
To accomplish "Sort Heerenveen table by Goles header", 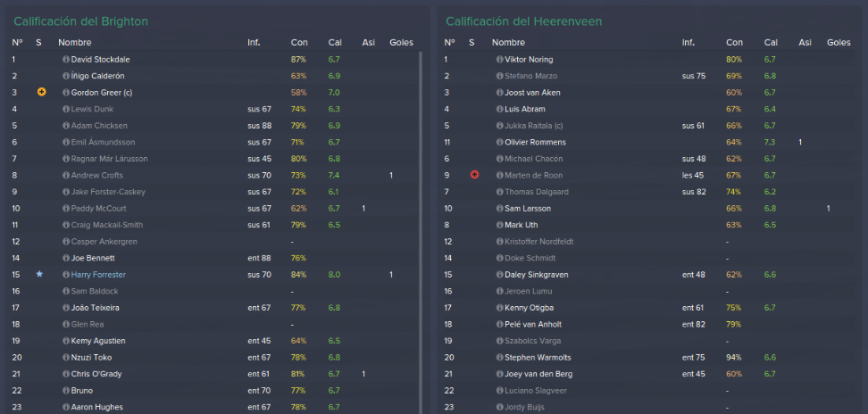I will (839, 43).
